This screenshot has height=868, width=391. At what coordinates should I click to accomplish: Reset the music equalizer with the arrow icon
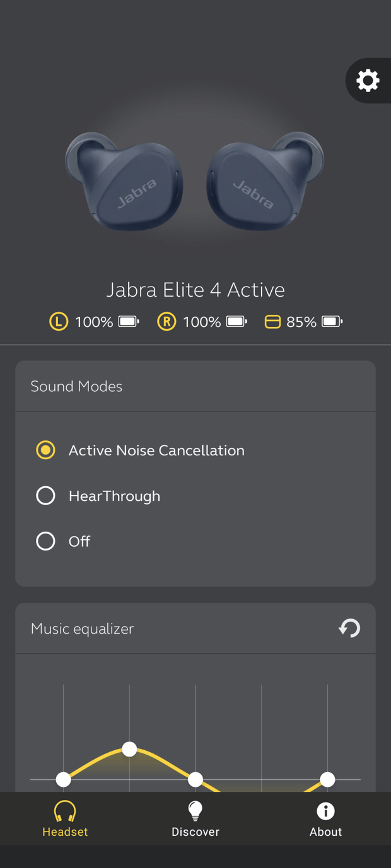pyautogui.click(x=349, y=628)
